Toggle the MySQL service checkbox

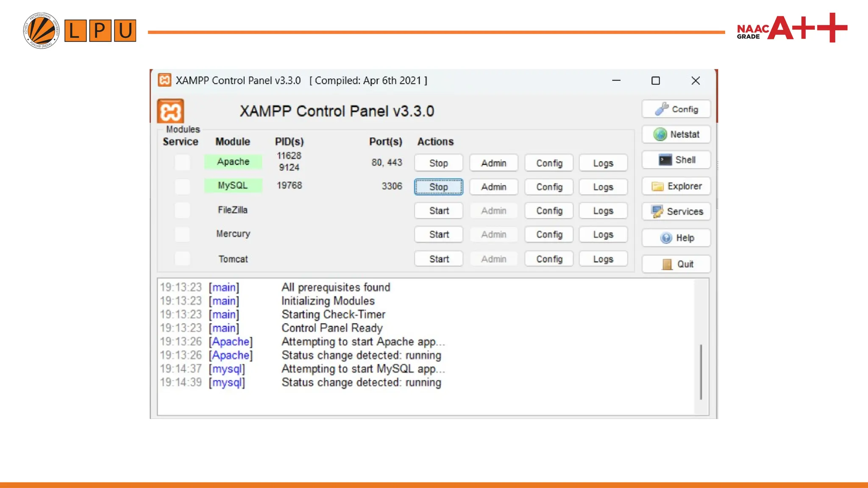[182, 186]
